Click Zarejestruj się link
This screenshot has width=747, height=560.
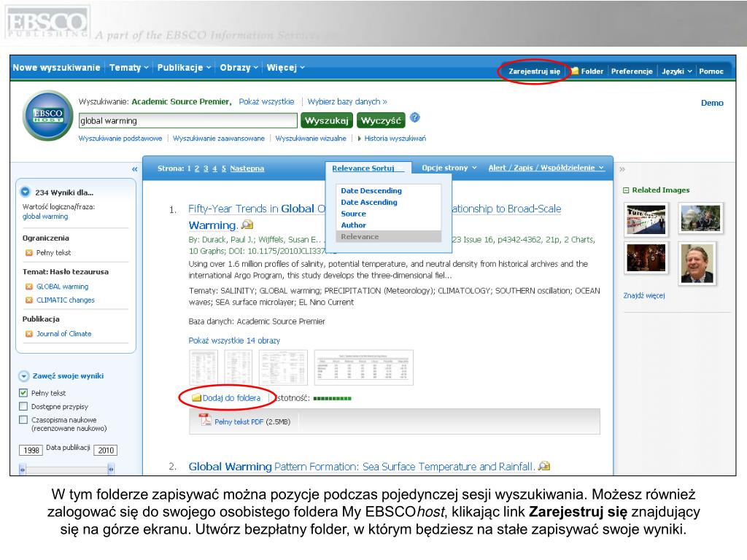click(x=534, y=71)
